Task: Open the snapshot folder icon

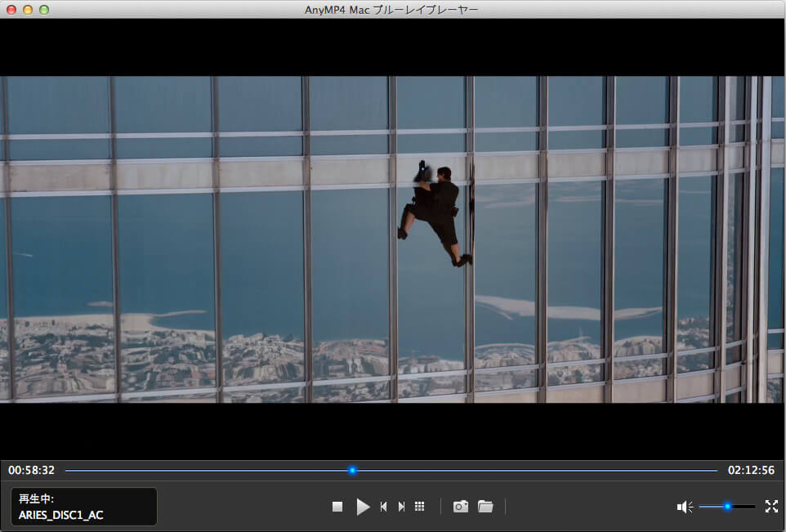Action: click(485, 507)
